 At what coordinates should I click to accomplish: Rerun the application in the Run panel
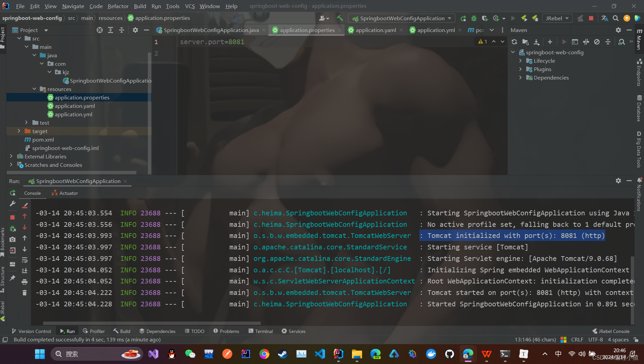point(12,193)
